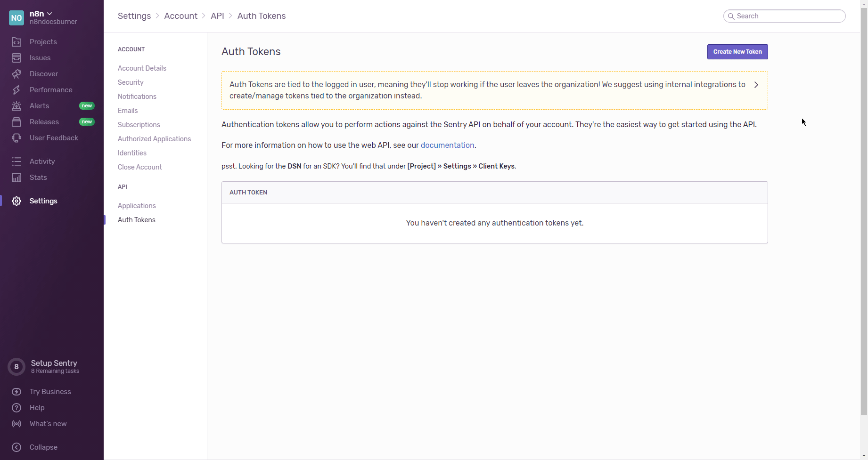
Task: Open Performance via its lightning icon
Action: pyautogui.click(x=16, y=90)
